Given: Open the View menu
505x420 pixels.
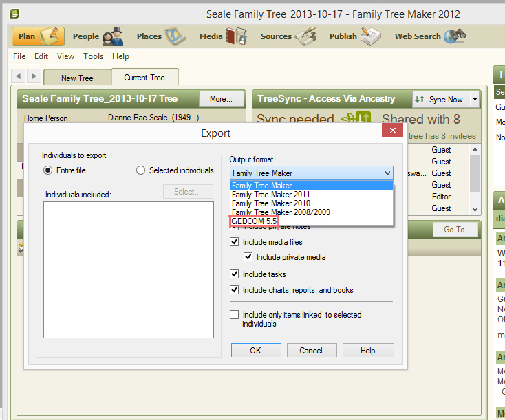Looking at the screenshot, I should click(x=65, y=56).
